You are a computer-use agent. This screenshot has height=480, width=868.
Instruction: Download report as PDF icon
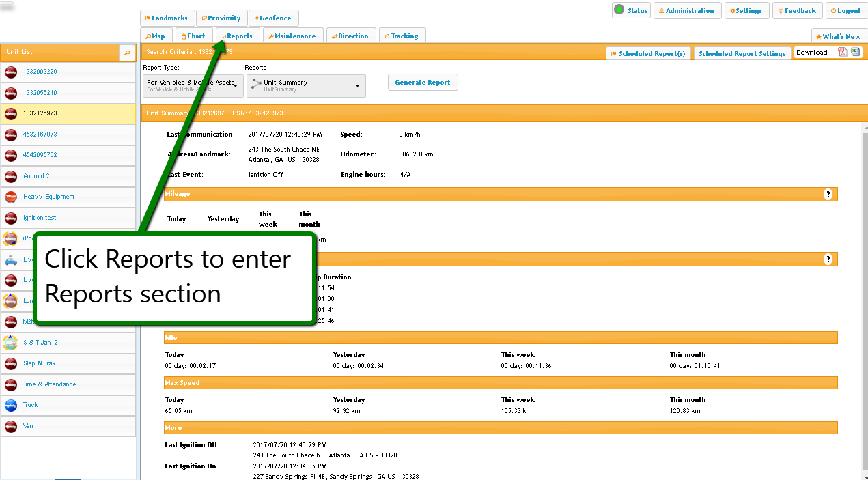click(x=843, y=53)
